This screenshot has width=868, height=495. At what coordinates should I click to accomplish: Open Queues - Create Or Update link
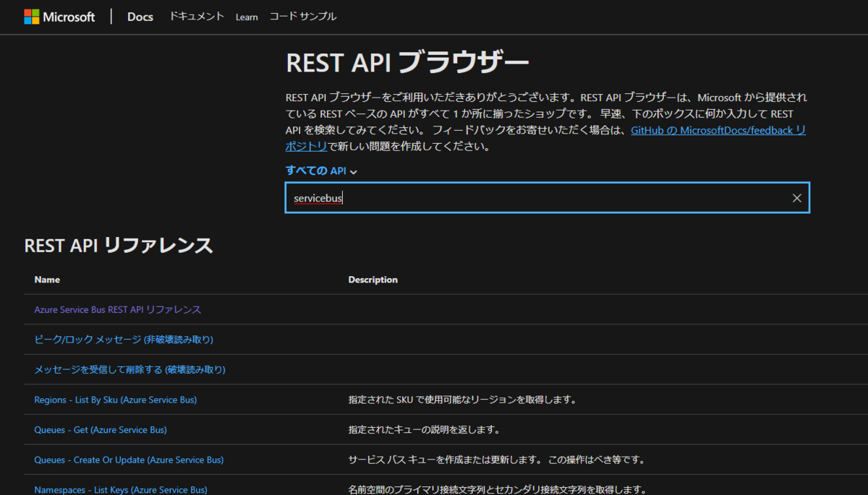click(129, 460)
